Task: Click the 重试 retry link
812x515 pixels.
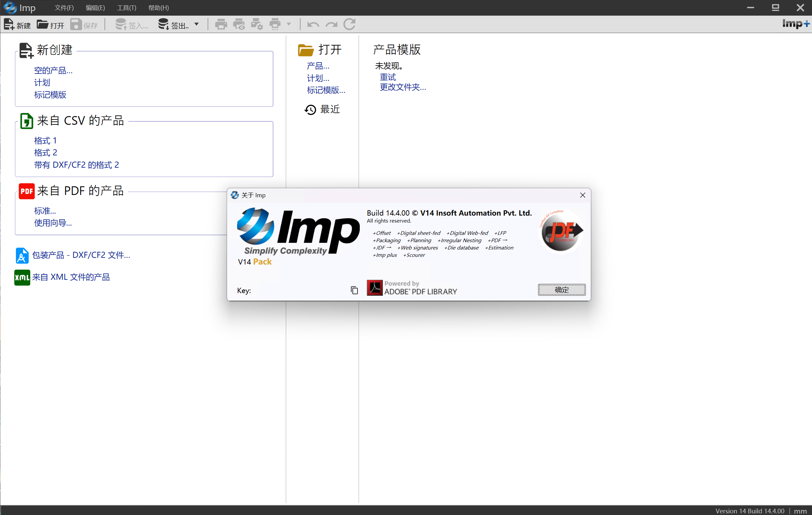Action: tap(388, 78)
